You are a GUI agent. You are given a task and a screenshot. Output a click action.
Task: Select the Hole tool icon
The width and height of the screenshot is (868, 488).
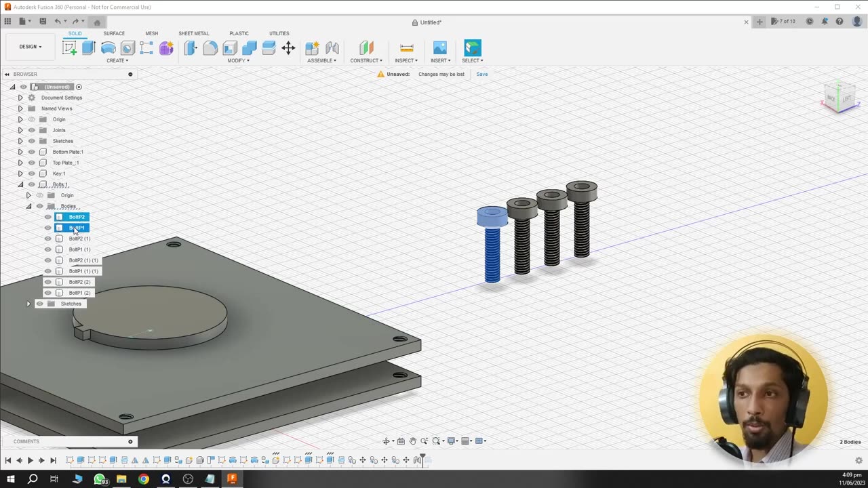pos(127,47)
